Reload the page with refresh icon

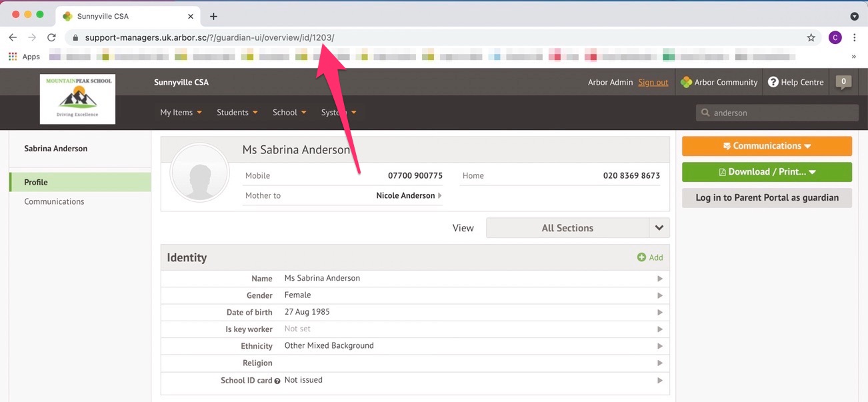tap(51, 38)
